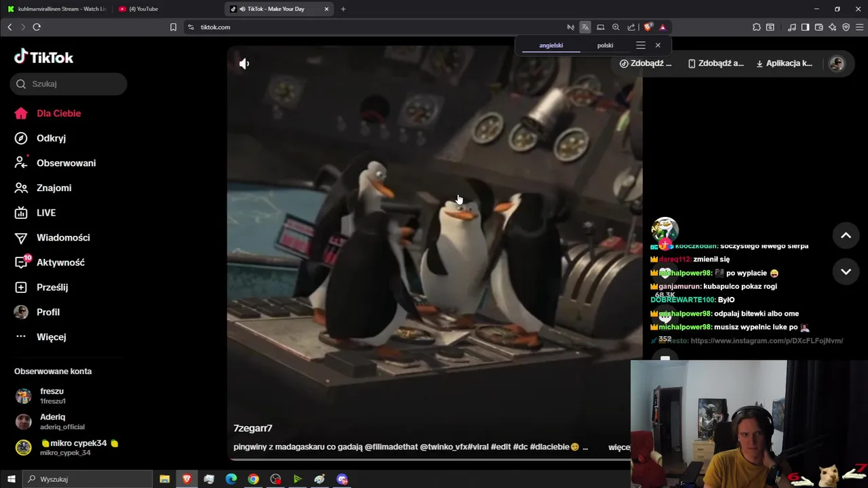Go back in browser history
This screenshot has width=868, height=488.
(9, 27)
